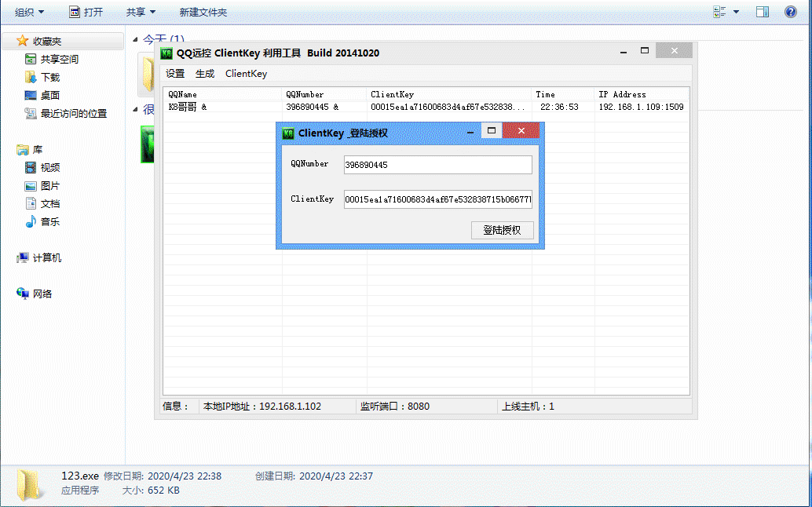Viewport: 812px width, 507px height.
Task: Expand the view options dropdown arrow
Action: click(736, 12)
